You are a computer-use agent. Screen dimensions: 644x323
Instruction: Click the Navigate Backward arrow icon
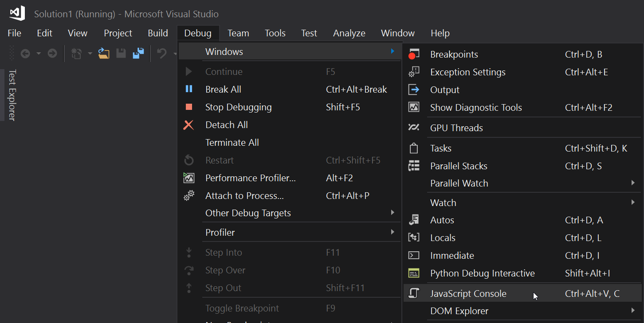click(x=25, y=53)
